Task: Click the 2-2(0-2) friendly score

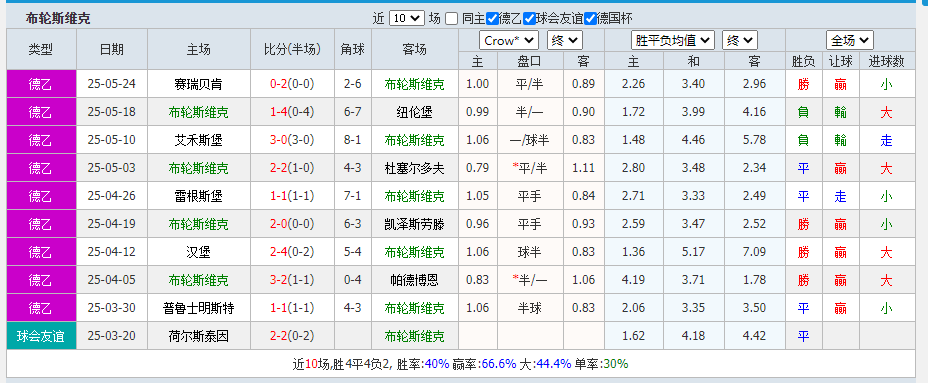Action: [292, 336]
